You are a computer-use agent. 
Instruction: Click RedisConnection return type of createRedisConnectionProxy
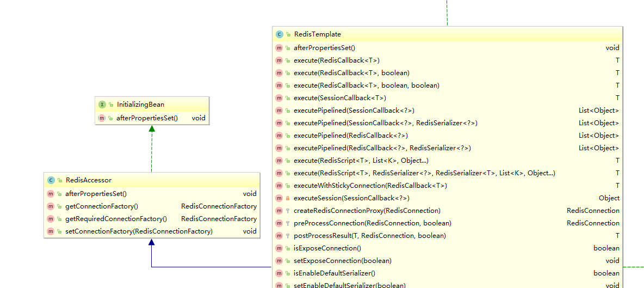pyautogui.click(x=593, y=211)
